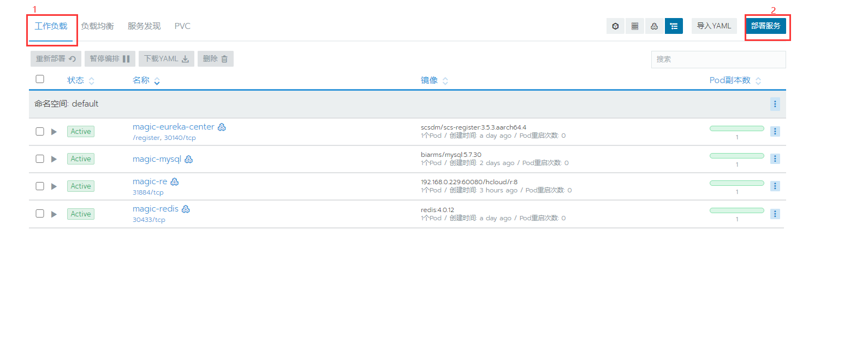The image size is (868, 352).
Task: Switch to the 工作负载 tab
Action: [x=51, y=26]
